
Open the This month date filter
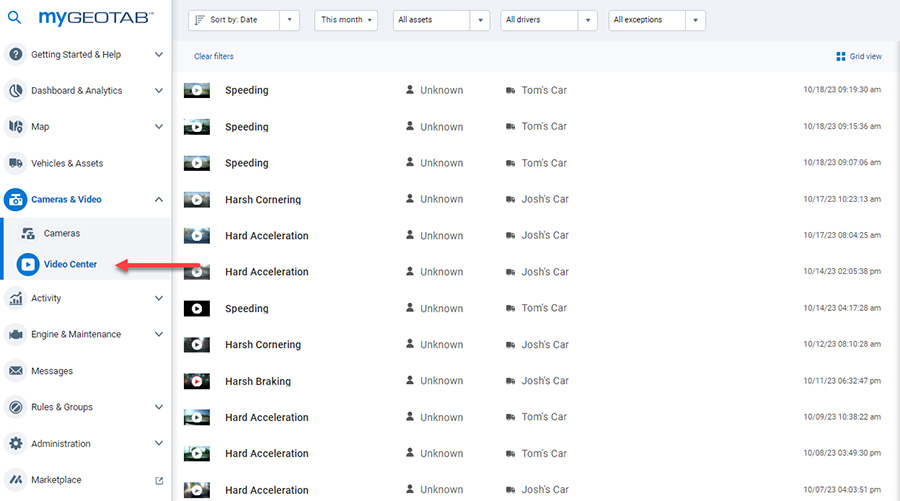click(x=347, y=20)
